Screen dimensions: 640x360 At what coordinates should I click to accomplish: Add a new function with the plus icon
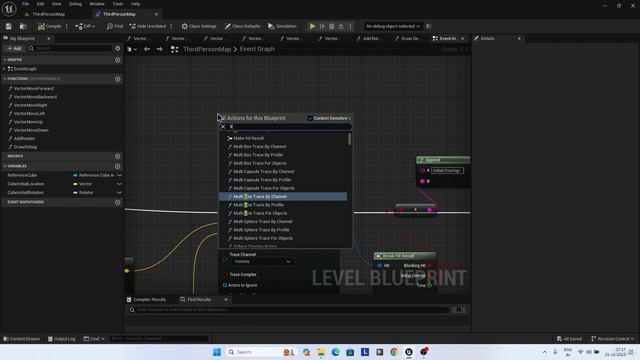coord(118,79)
